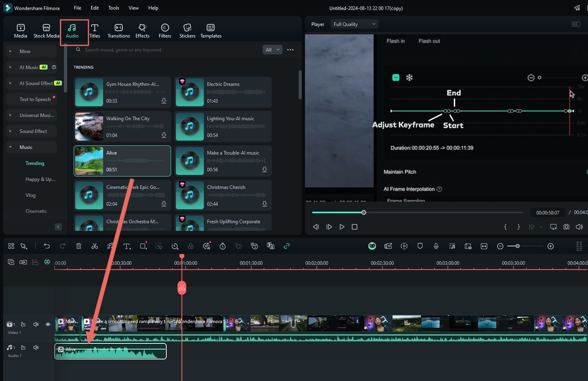The width and height of the screenshot is (588, 381).
Task: Download Make a Trouble-AI music track
Action: pos(265,169)
